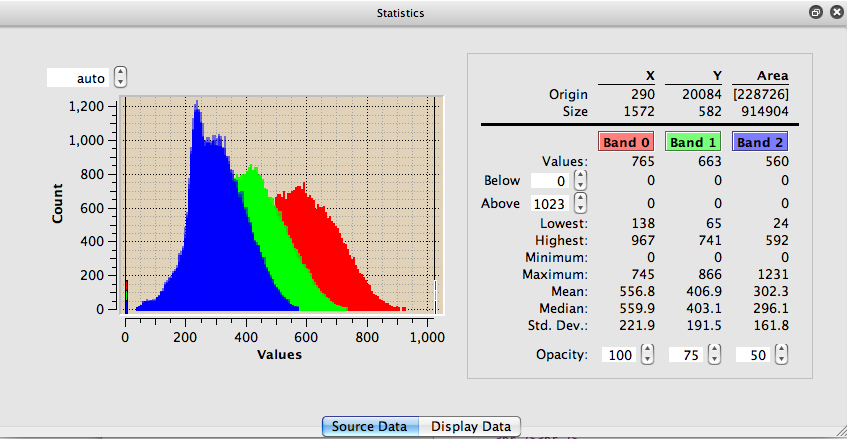Increase the auto histogram scale stepper

coord(121,73)
